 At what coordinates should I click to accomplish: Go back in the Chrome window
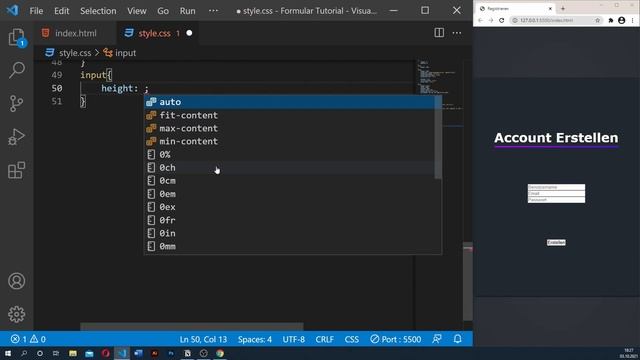(x=480, y=20)
